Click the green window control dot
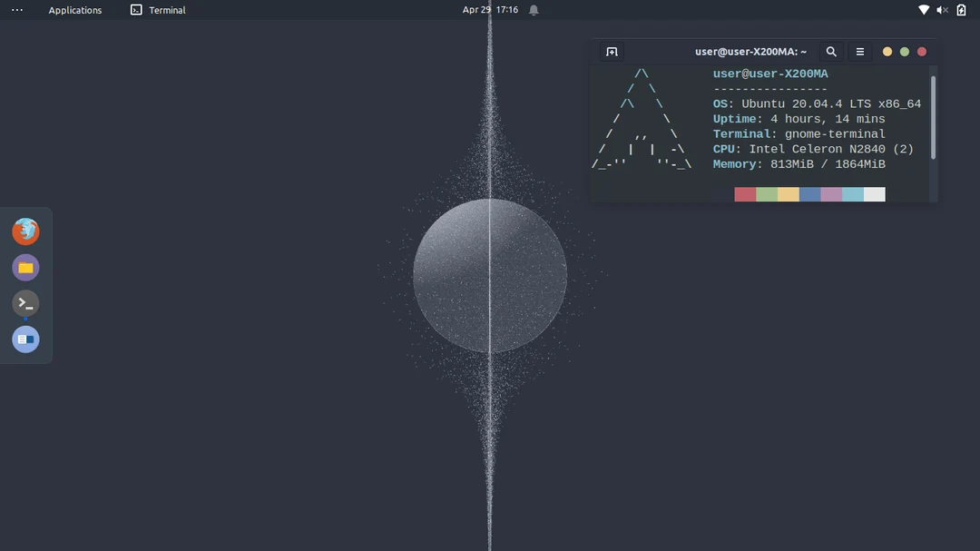The height and width of the screenshot is (551, 980). pos(904,51)
